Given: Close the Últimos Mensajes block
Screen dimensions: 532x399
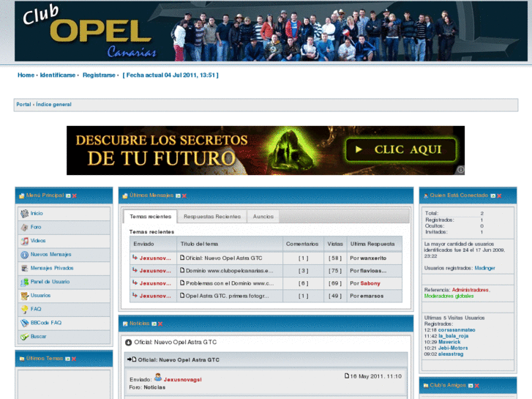Looking at the screenshot, I should [184, 196].
